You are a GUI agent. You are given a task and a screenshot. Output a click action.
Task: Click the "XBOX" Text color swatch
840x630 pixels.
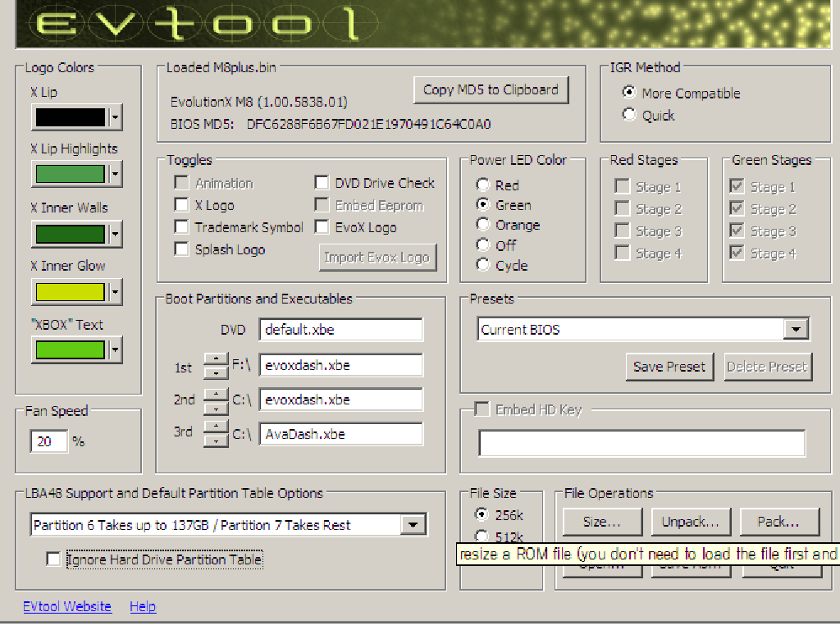click(x=71, y=349)
